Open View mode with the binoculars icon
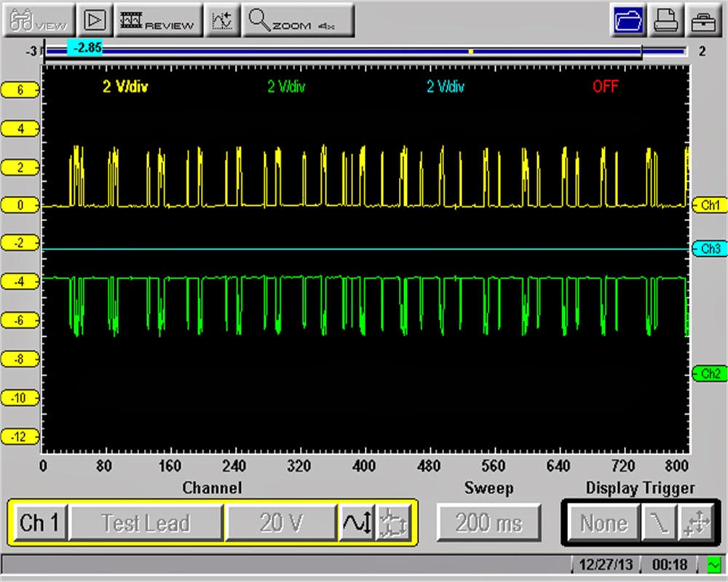728x582 pixels. 36,20
